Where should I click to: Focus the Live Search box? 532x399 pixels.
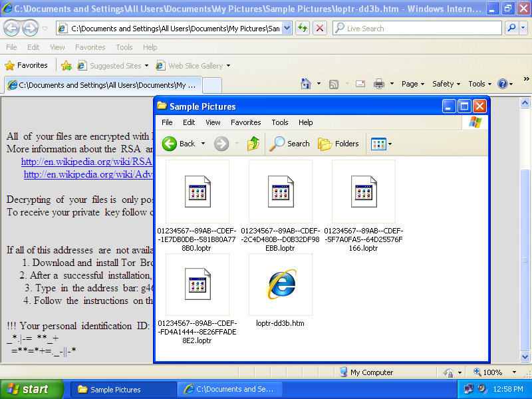coord(418,29)
